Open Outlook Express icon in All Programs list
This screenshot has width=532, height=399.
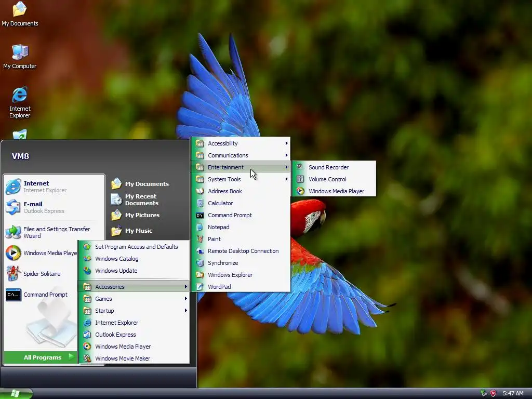tap(87, 335)
